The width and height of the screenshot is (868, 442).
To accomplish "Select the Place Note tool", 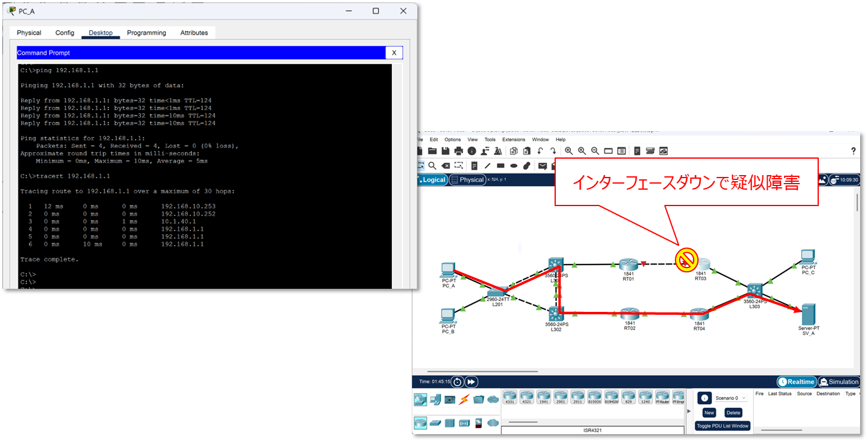I will coord(474,166).
